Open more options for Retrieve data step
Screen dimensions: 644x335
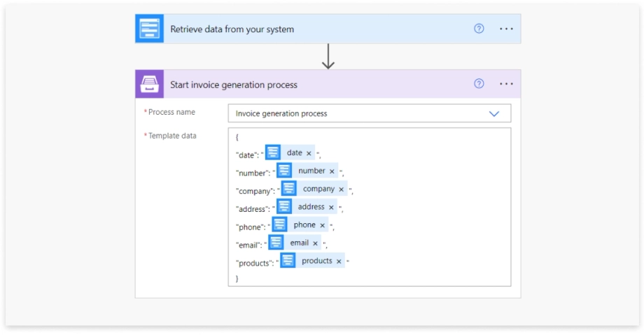pyautogui.click(x=506, y=29)
